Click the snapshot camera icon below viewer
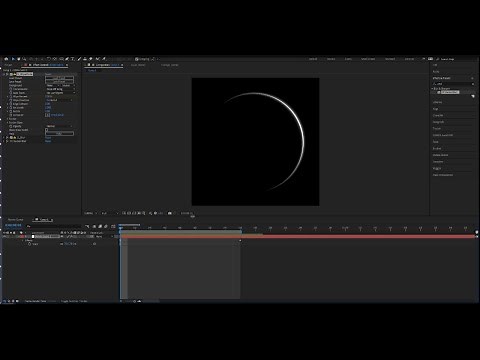Image resolution: width=480 pixels, height=360 pixels. click(170, 213)
